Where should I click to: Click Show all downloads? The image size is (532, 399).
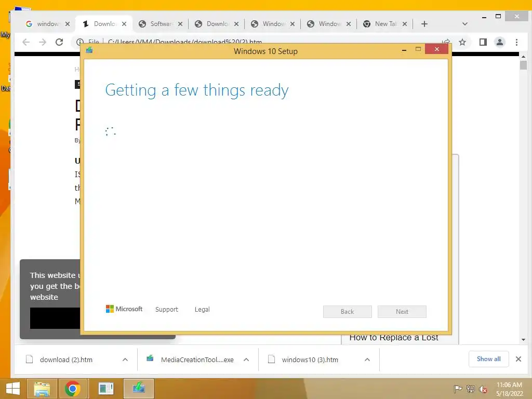click(488, 359)
